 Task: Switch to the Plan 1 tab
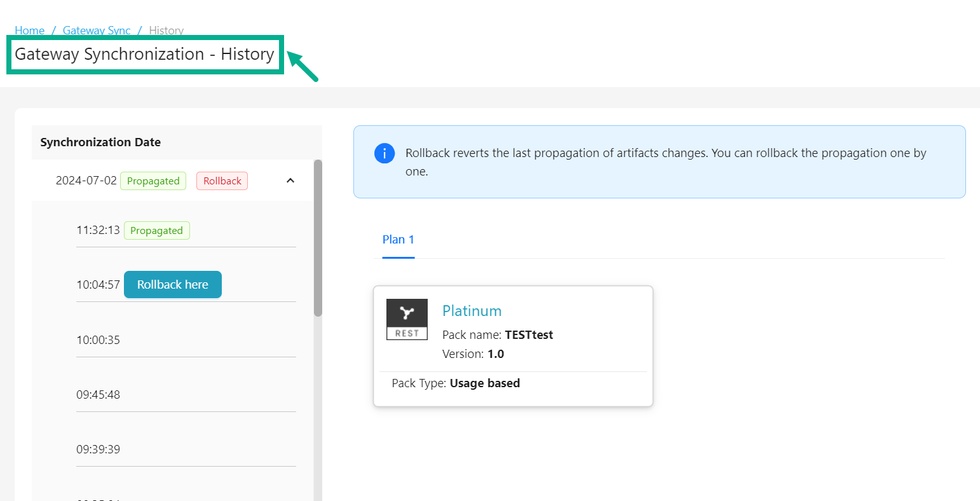coord(398,240)
